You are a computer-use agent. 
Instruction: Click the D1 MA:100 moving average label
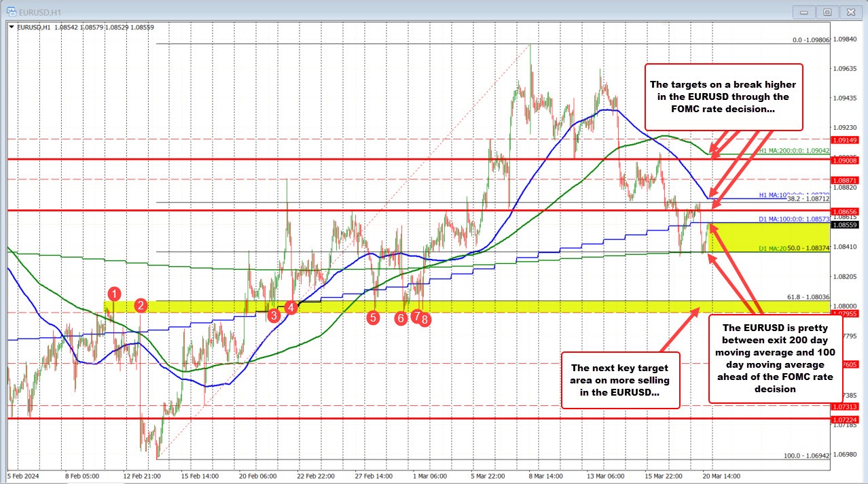(x=793, y=220)
